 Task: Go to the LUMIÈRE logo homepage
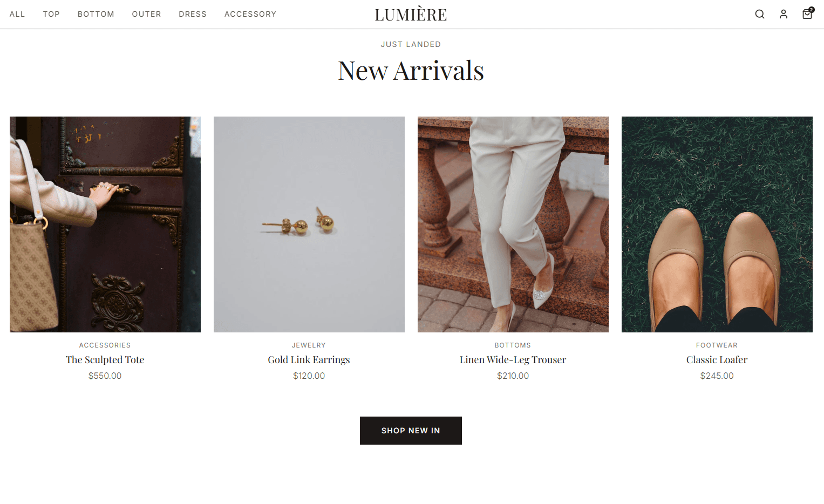tap(411, 15)
